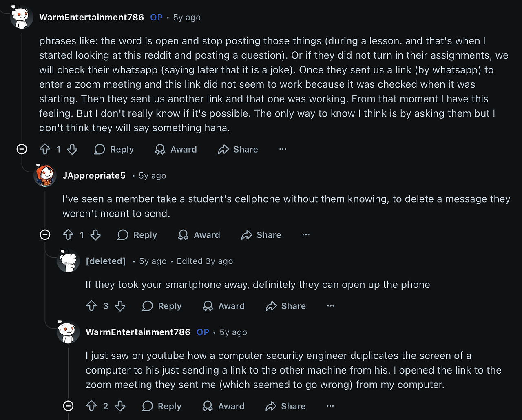The width and height of the screenshot is (522, 420).
Task: Toggle upvote on the [deleted] comment
Action: 92,306
